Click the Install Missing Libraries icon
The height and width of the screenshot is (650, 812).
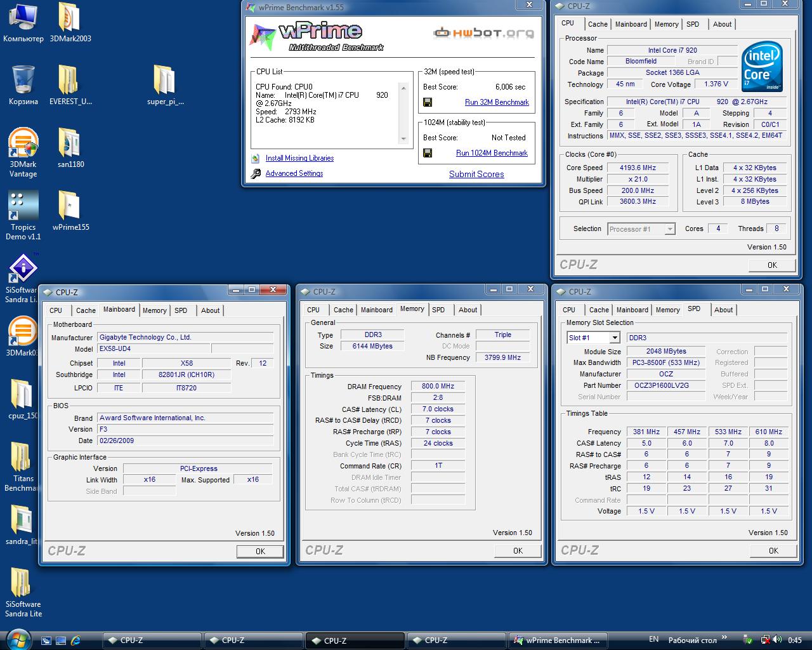click(x=256, y=159)
